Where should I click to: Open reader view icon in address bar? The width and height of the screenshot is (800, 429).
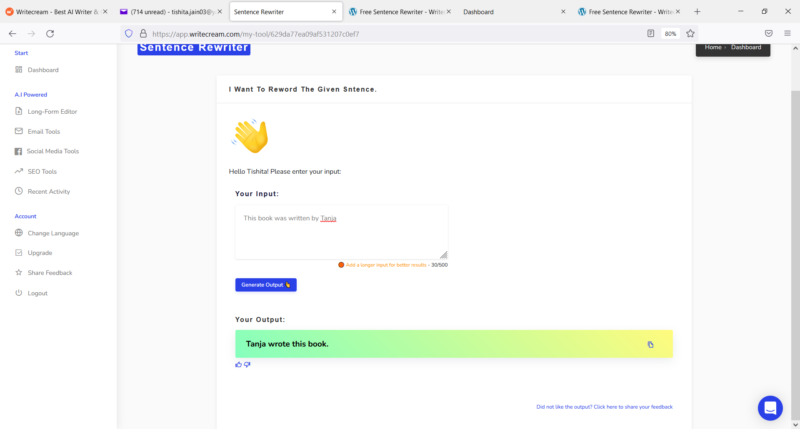[650, 33]
